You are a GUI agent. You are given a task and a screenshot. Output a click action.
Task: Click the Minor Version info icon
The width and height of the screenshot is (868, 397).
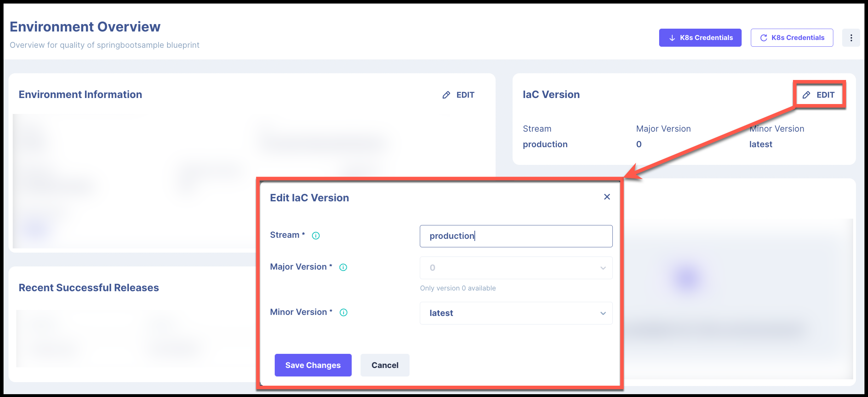pyautogui.click(x=343, y=312)
